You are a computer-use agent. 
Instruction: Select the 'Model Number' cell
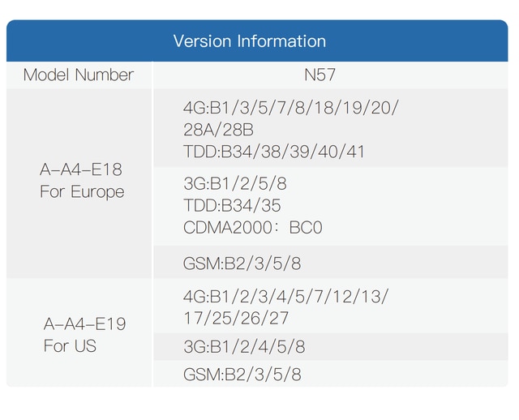point(79,75)
